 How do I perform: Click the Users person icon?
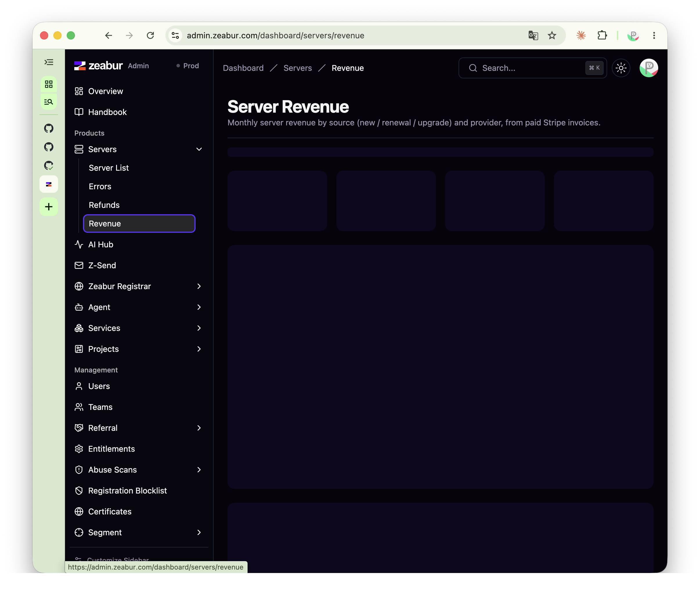[79, 386]
